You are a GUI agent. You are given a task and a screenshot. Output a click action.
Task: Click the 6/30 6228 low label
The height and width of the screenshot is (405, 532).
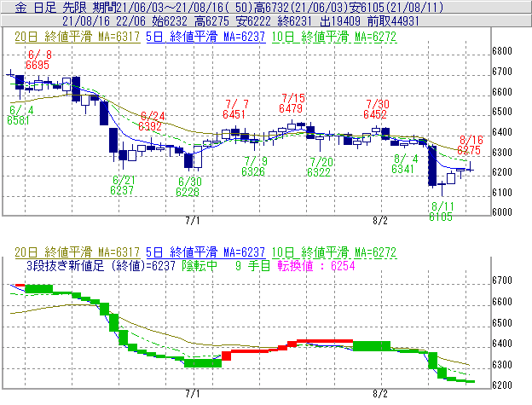(x=188, y=187)
